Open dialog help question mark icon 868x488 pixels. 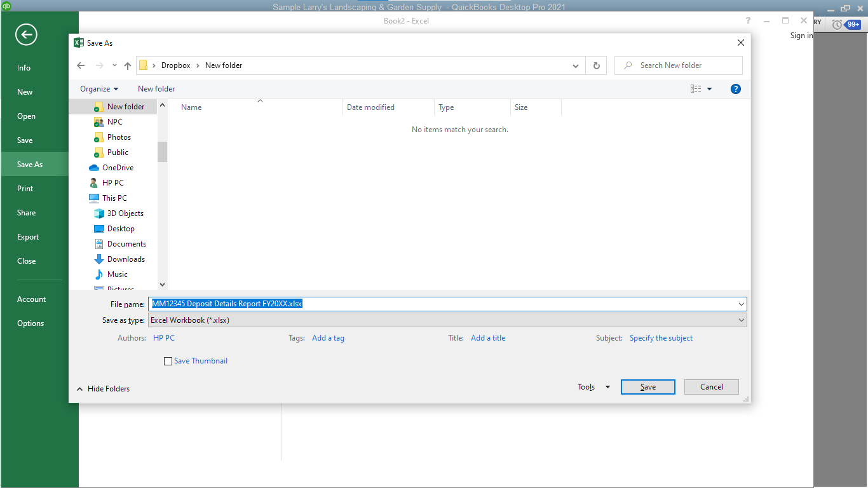736,89
